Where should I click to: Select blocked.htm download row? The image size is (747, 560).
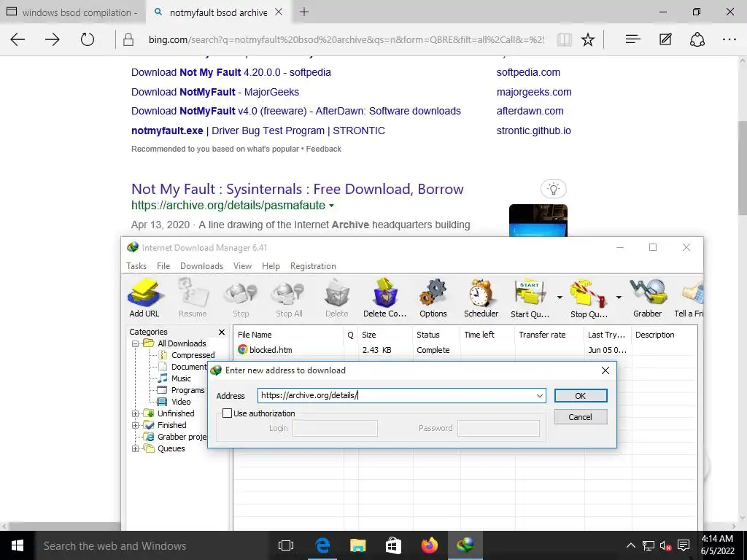pyautogui.click(x=465, y=350)
